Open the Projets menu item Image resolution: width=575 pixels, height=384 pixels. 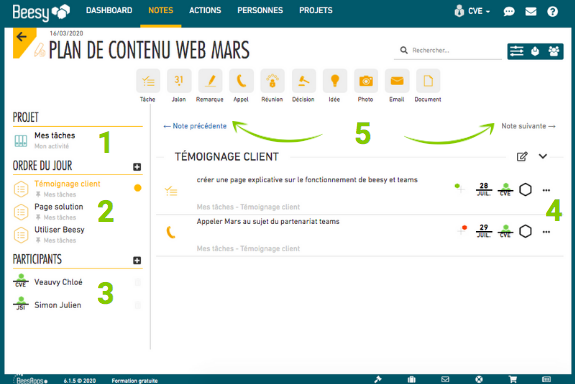point(316,10)
